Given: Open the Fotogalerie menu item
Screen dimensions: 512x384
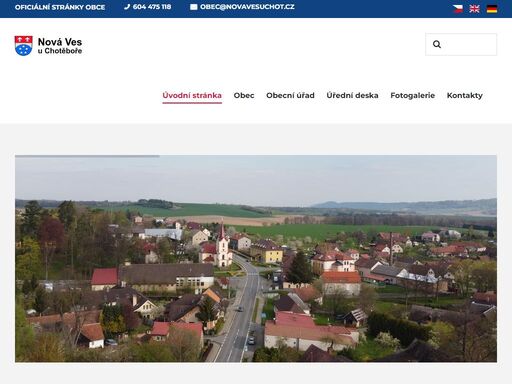Looking at the screenshot, I should point(413,95).
